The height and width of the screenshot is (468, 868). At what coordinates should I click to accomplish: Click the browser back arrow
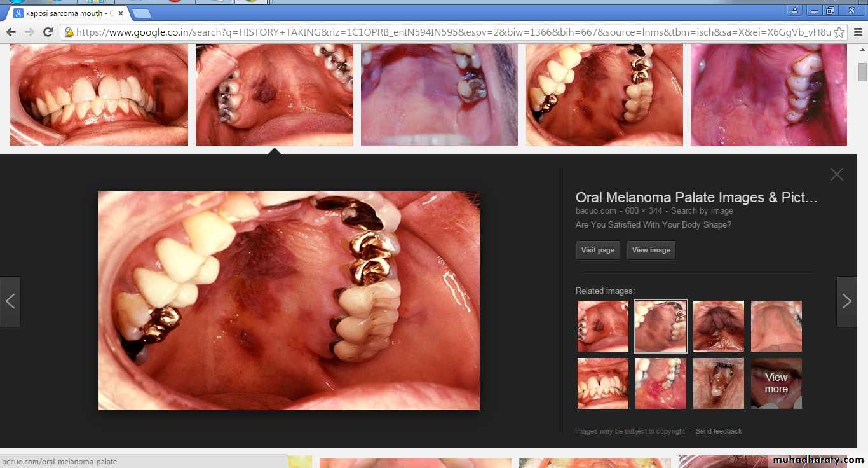[x=11, y=32]
